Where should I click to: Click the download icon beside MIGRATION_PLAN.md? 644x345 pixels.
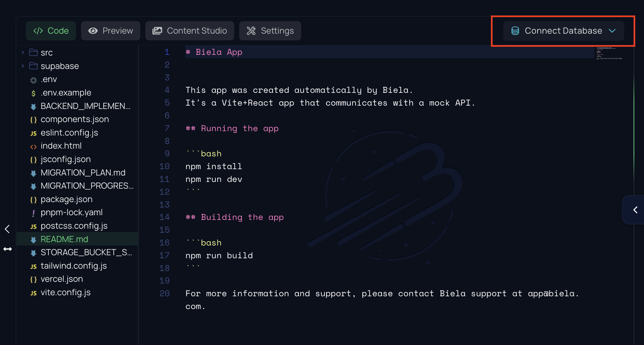pyautogui.click(x=33, y=173)
